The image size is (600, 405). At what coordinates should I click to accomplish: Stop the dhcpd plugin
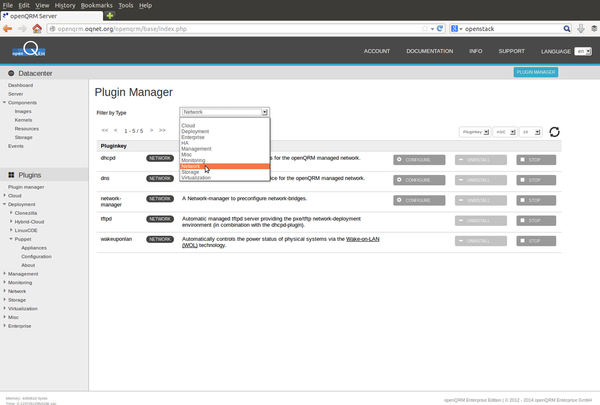pos(536,160)
